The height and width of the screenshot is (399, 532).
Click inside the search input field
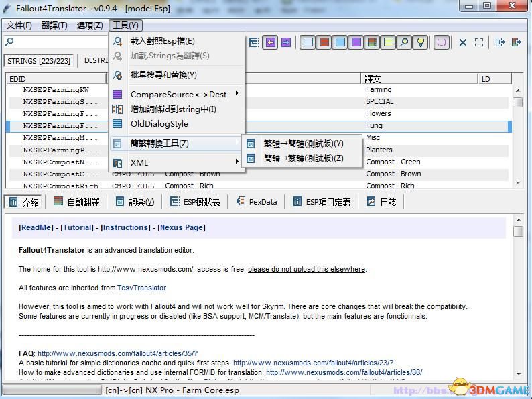(x=61, y=42)
